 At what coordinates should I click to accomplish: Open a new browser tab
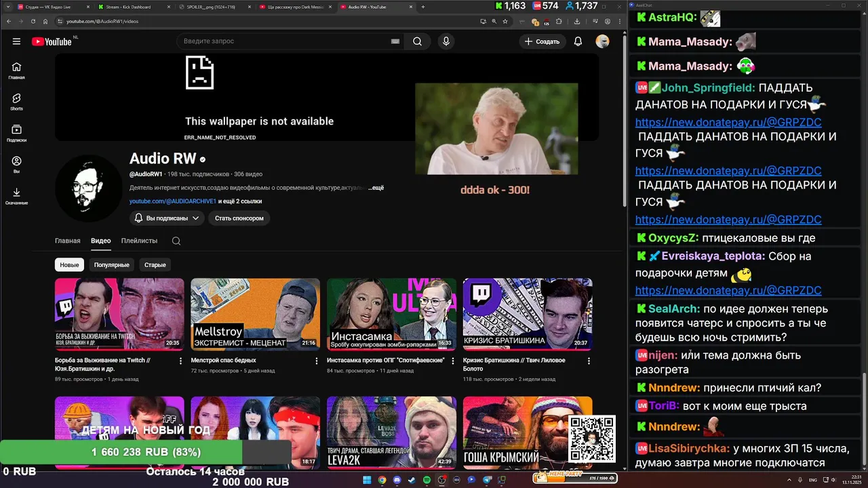pos(423,7)
